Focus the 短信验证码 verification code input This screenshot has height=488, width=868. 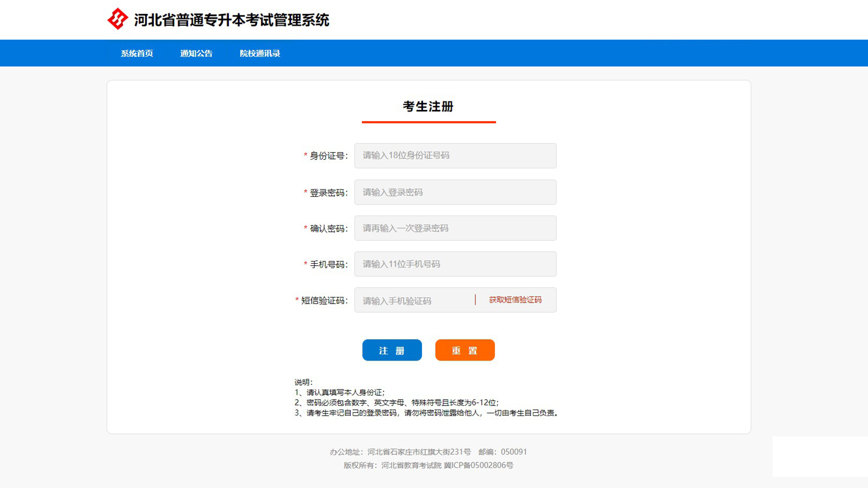(414, 300)
